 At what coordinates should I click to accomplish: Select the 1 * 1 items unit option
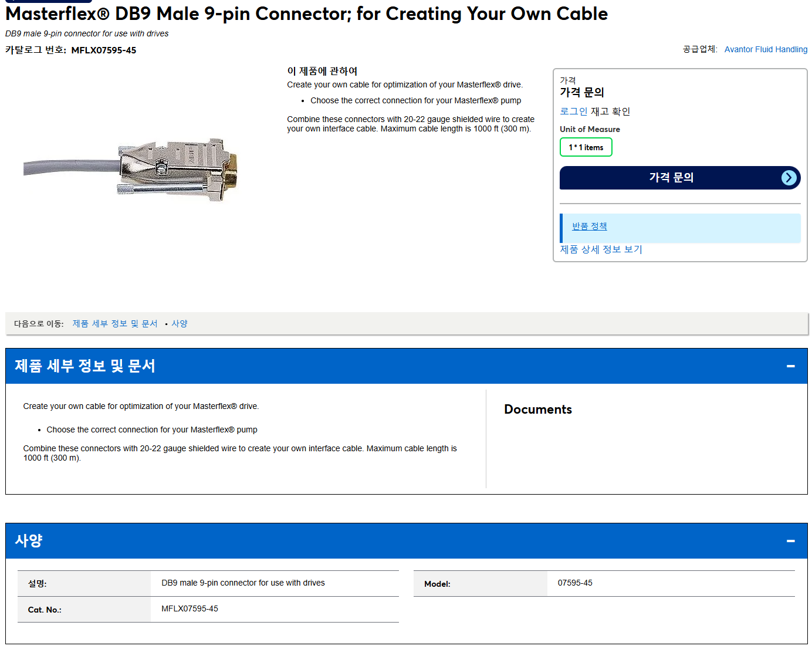click(x=586, y=147)
